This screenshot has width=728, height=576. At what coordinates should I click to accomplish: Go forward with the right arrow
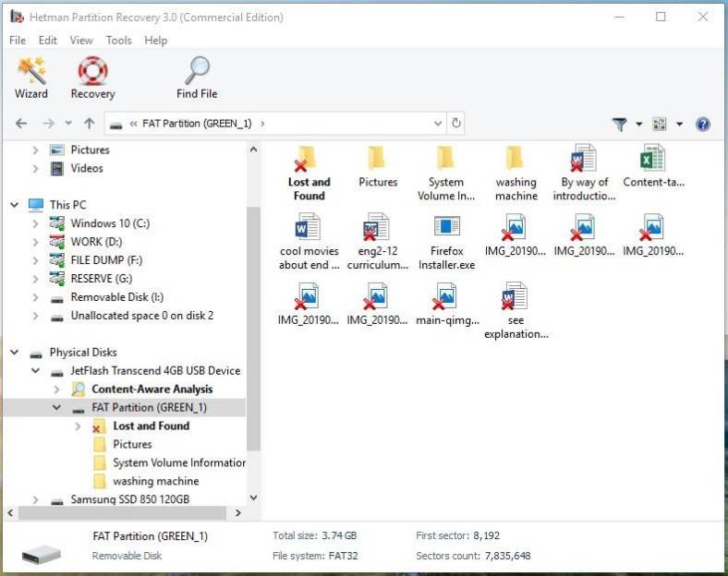click(48, 124)
